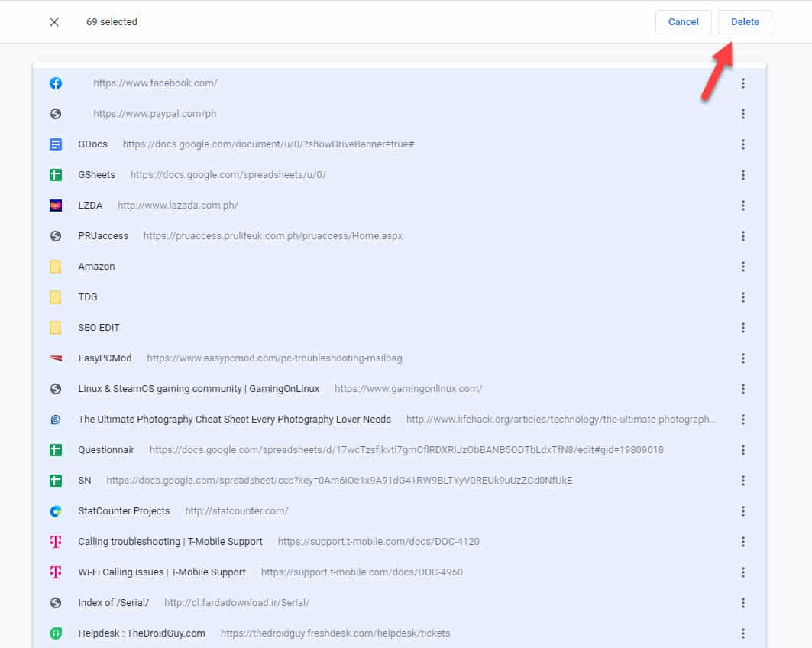Viewport: 812px width, 648px height.
Task: Click the green Sheets icon beside Questionnair
Action: [56, 450]
